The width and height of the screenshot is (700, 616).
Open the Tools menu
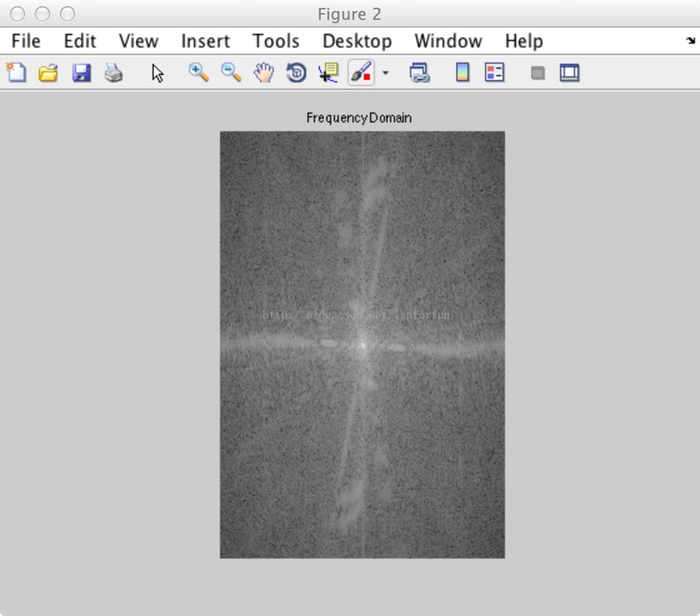276,41
